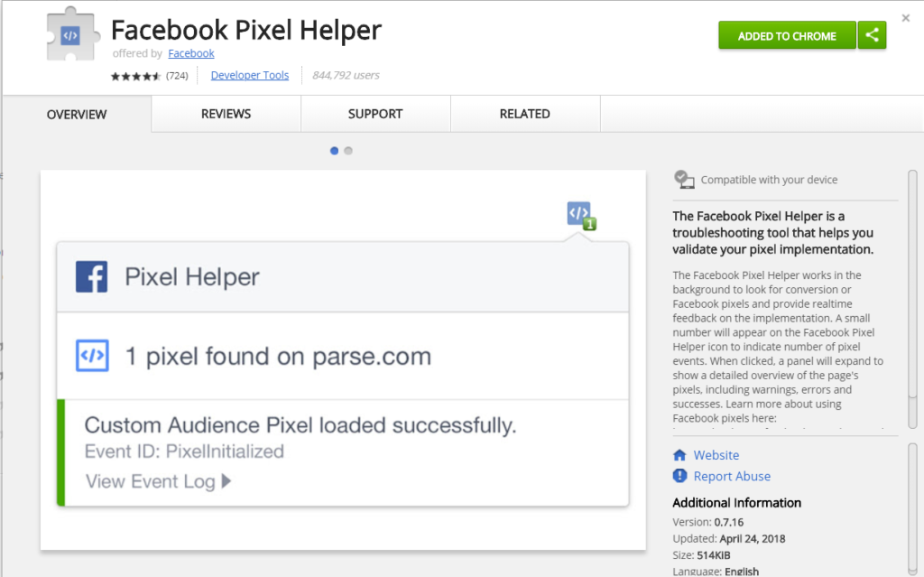Viewport: 924px width, 577px height.
Task: Click the 'Event ID: PixelInitialized' text
Action: point(184,451)
